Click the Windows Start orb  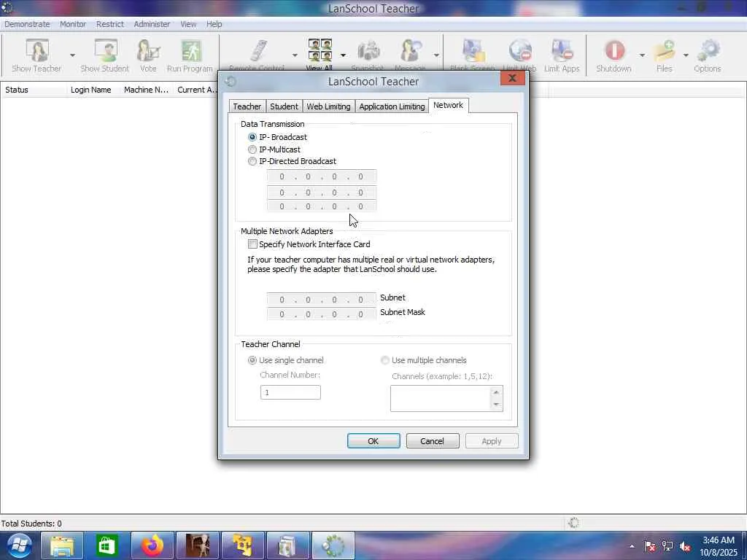pos(18,545)
